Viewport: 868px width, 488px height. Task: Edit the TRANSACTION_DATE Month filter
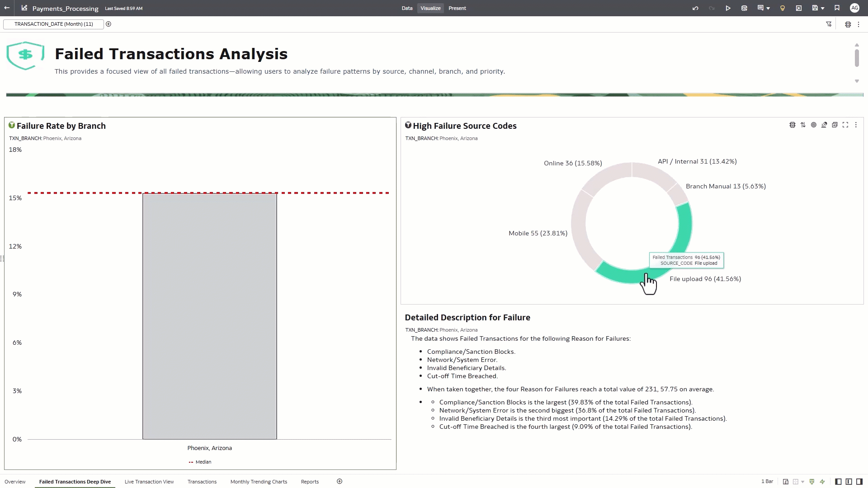[x=53, y=24]
